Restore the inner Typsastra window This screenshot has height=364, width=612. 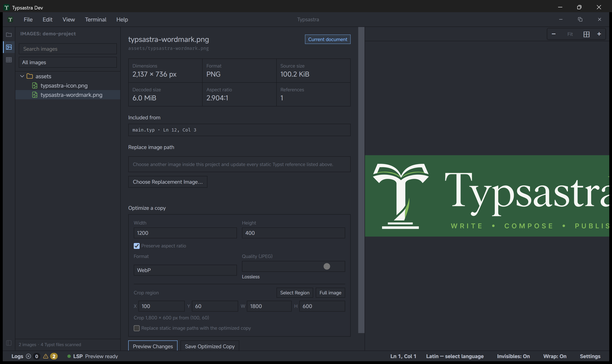580,19
